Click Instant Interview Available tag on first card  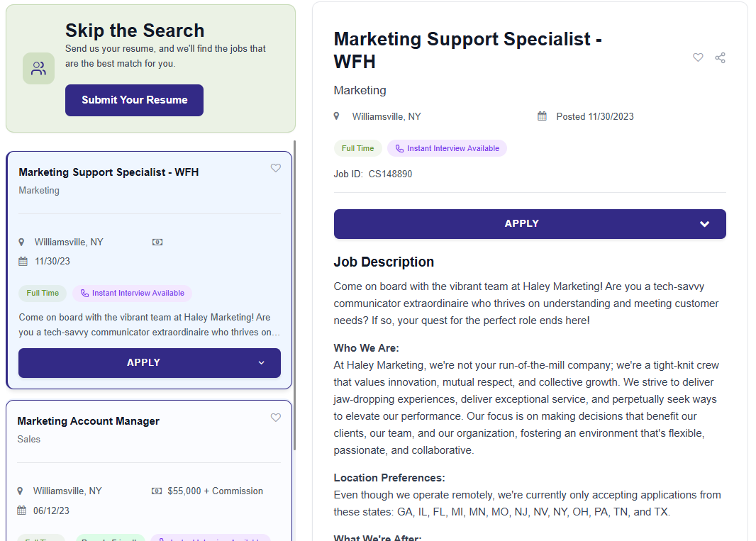pyautogui.click(x=132, y=294)
